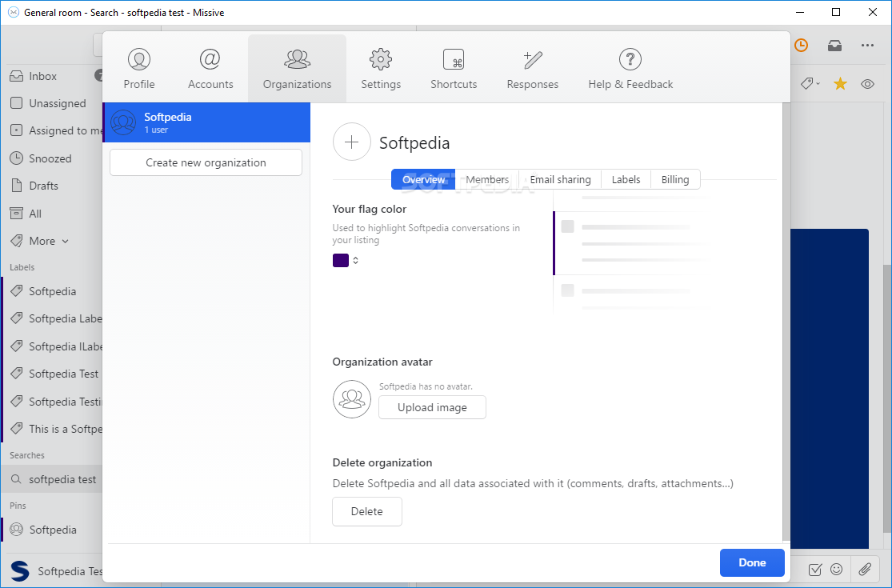The width and height of the screenshot is (892, 588).
Task: Switch to the Overview tab
Action: [x=423, y=180]
